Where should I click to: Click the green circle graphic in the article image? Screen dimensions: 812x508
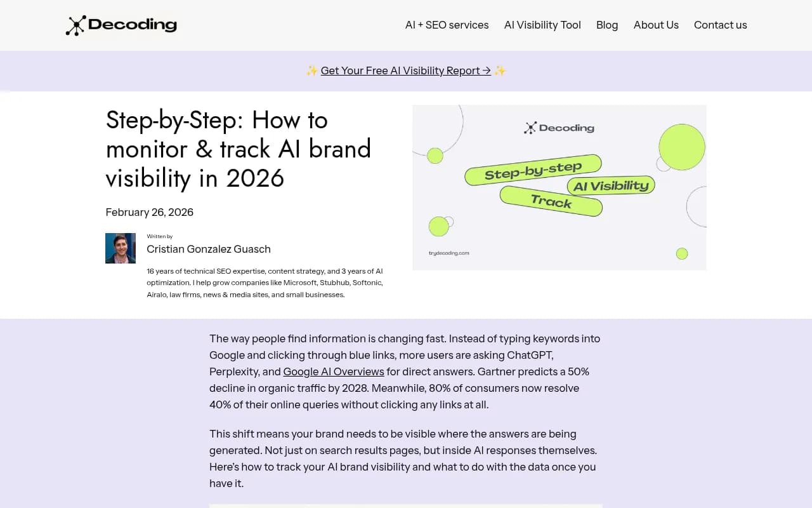coord(681,145)
